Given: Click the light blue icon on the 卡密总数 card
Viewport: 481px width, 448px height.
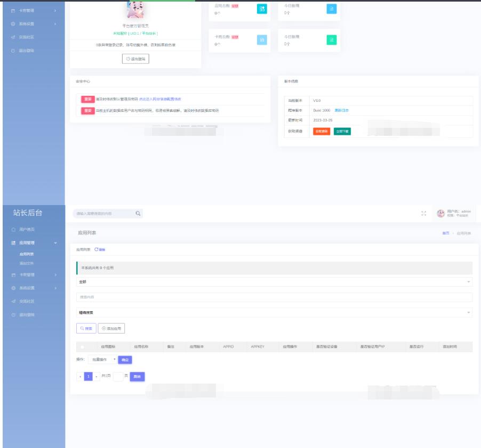Looking at the screenshot, I should [262, 40].
